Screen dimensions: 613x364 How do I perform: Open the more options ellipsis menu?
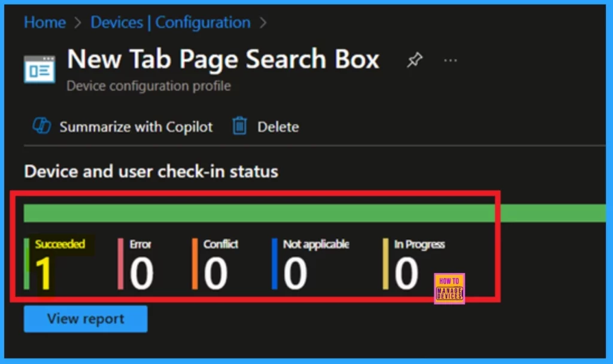pyautogui.click(x=450, y=60)
